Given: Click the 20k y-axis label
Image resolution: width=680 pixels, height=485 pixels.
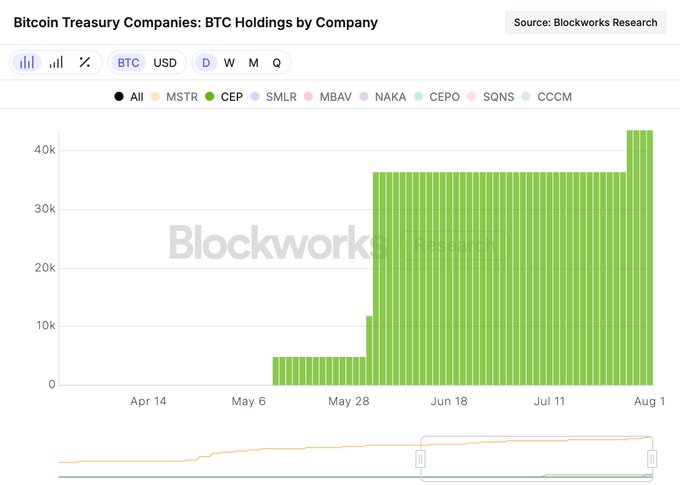Looking at the screenshot, I should tap(45, 268).
